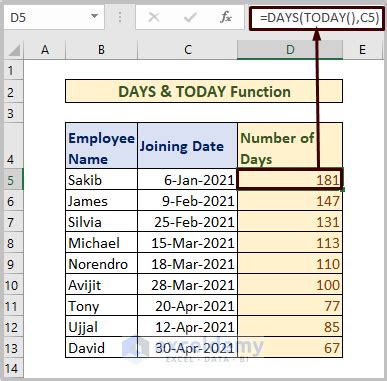Select the cell containing Silvia
Screen dimensions: 387x381
tap(101, 221)
